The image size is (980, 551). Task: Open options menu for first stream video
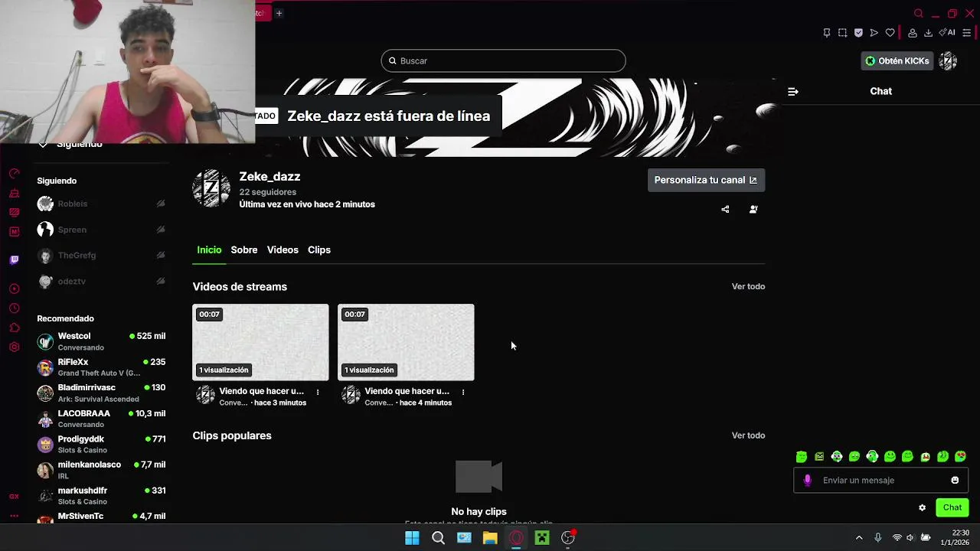318,392
